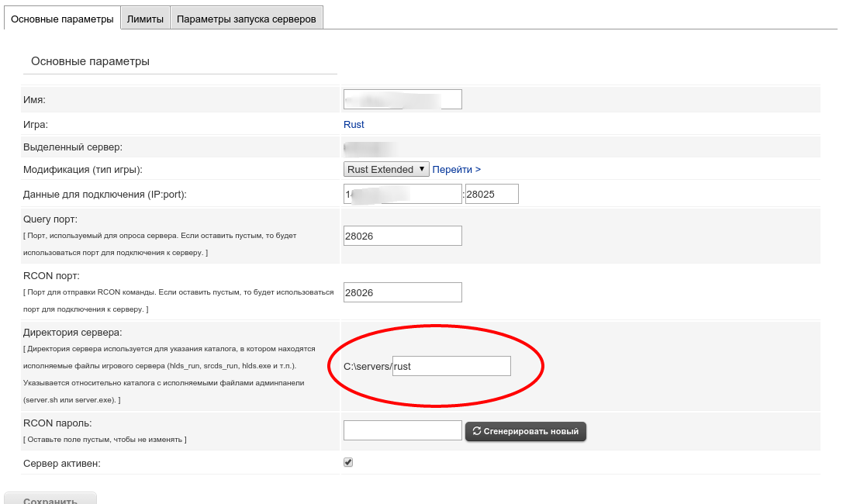Viewport: 843px width, 504px height.
Task: Focus the 'Имя' name input field
Action: (x=402, y=99)
